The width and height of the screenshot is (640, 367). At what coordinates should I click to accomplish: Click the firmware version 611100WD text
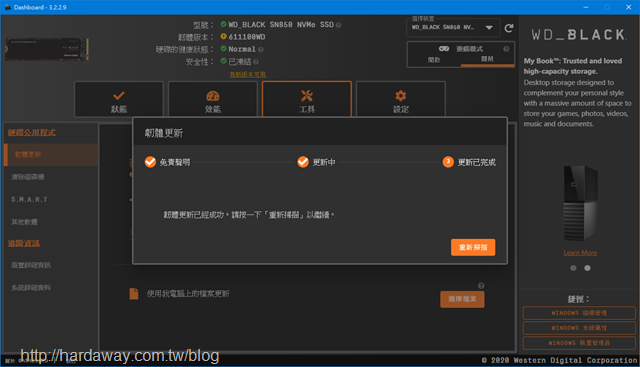coord(247,37)
